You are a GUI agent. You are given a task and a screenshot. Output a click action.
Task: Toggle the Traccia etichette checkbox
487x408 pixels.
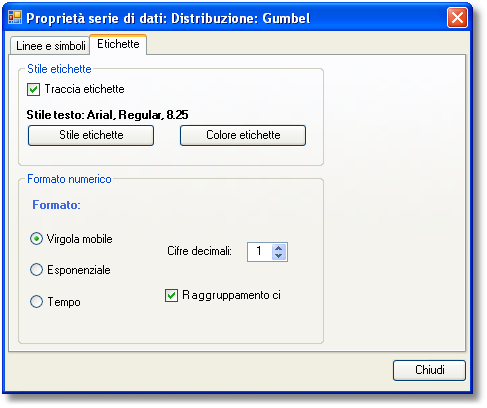(33, 89)
